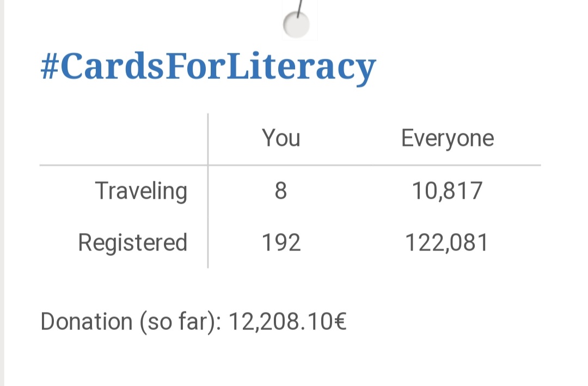Click the empty top-left table cell
588x386 pixels.
pos(124,138)
